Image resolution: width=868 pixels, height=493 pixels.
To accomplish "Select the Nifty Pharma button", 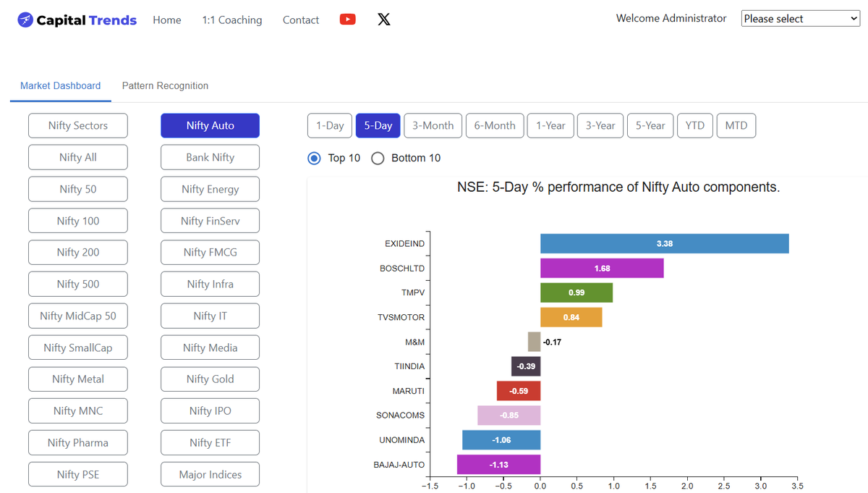I will (x=78, y=442).
